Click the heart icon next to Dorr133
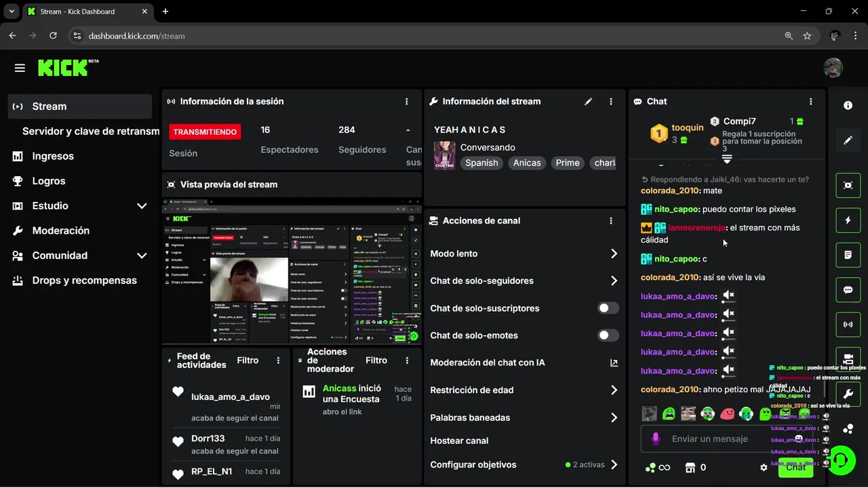Screen dimensions: 868x488 coord(178,442)
